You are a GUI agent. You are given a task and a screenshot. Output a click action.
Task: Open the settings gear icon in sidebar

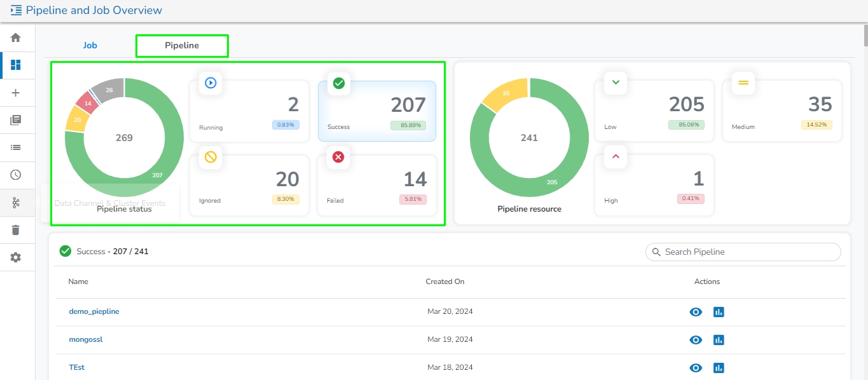point(16,257)
